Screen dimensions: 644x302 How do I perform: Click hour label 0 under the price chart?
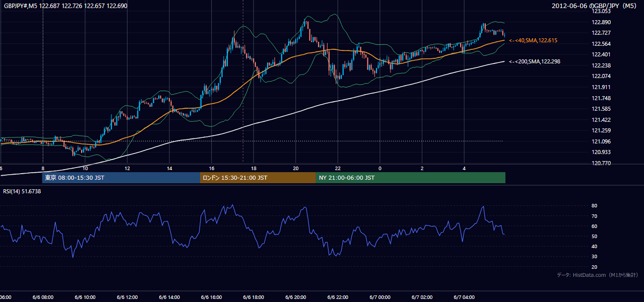coord(380,169)
